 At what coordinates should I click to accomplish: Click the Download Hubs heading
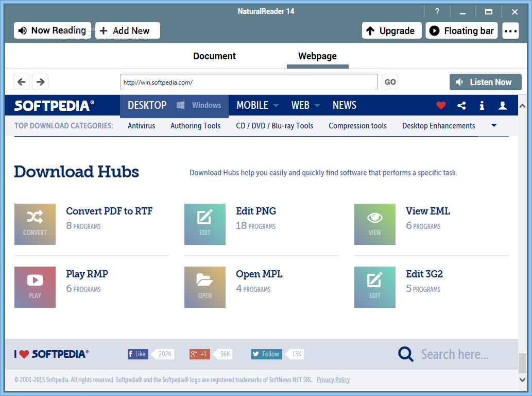coord(76,172)
